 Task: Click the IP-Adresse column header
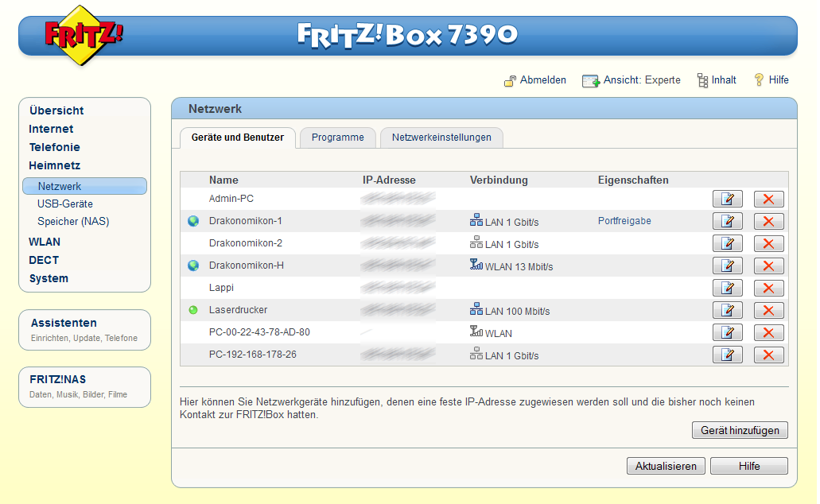[x=389, y=180]
